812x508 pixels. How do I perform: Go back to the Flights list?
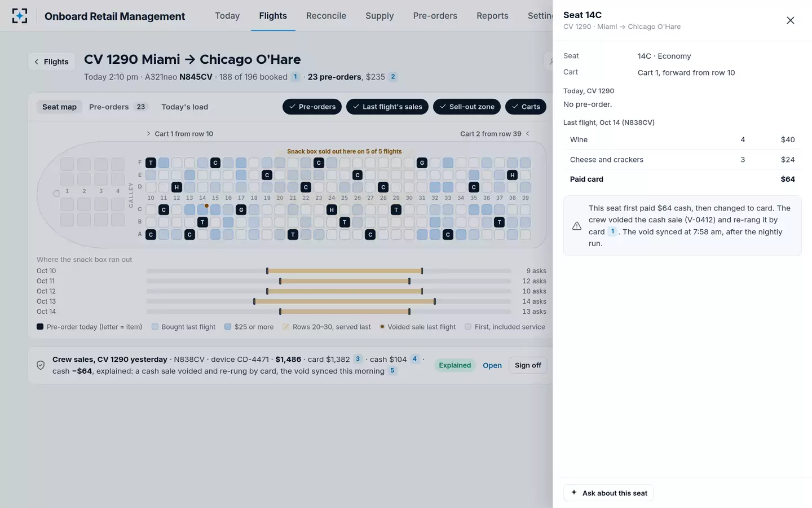click(x=52, y=62)
